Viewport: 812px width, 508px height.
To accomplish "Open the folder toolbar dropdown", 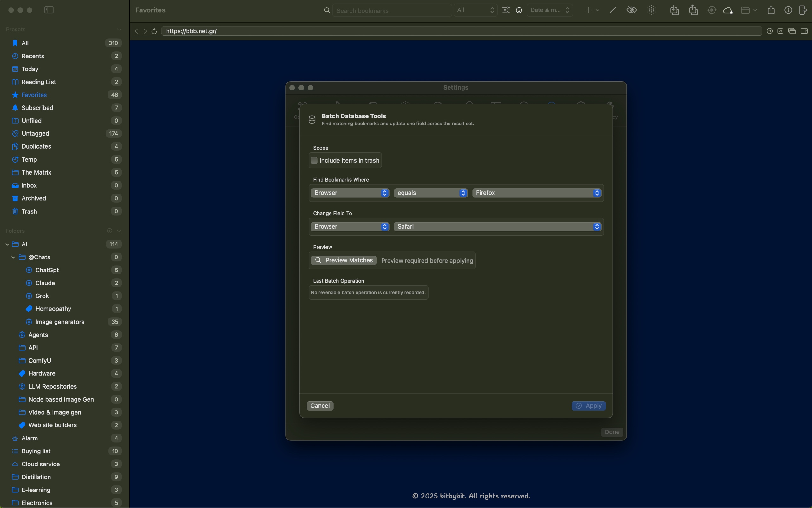I will [749, 10].
